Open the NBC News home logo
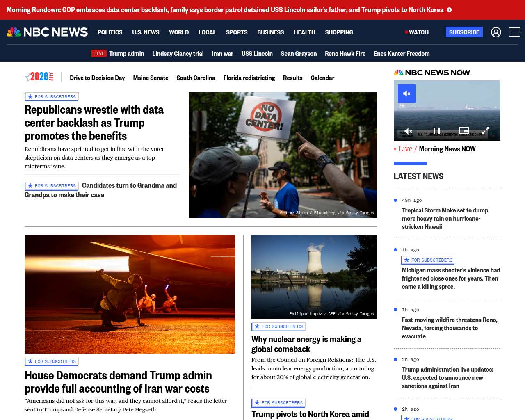 pyautogui.click(x=47, y=32)
